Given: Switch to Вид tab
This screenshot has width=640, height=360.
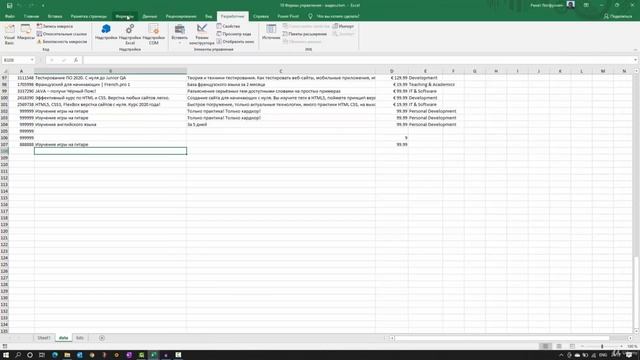Looking at the screenshot, I should pos(209,16).
